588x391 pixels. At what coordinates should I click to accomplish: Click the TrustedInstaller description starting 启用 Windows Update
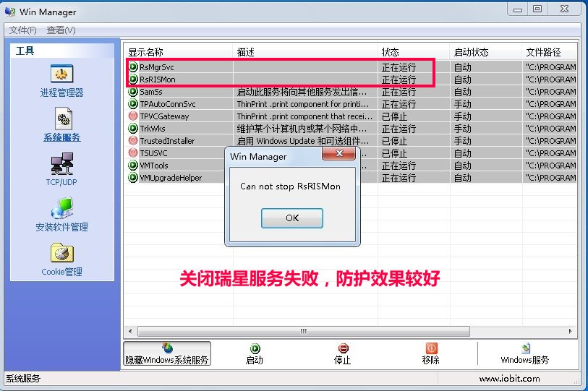coord(302,141)
